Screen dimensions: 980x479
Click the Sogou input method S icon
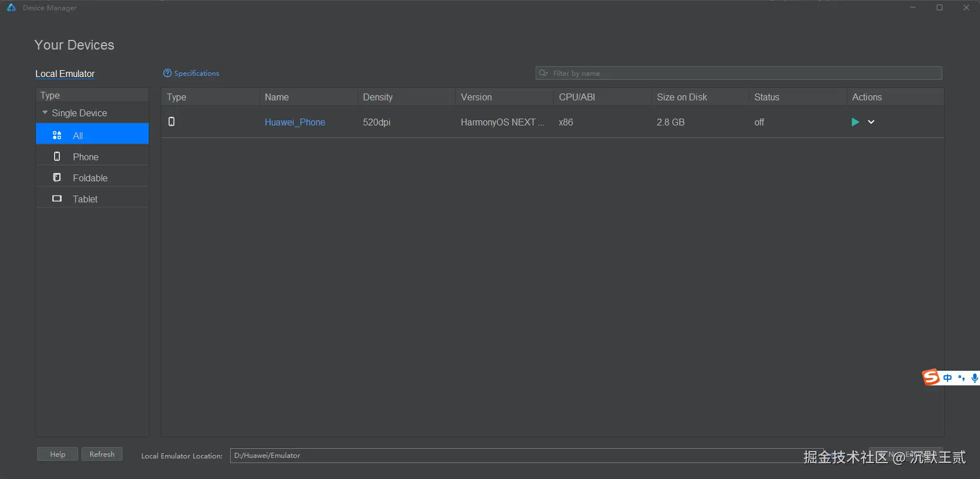[931, 377]
